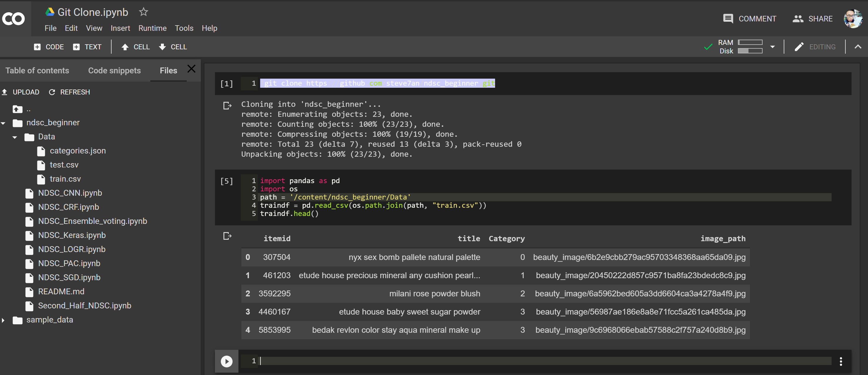Open the Runtime menu

[152, 28]
